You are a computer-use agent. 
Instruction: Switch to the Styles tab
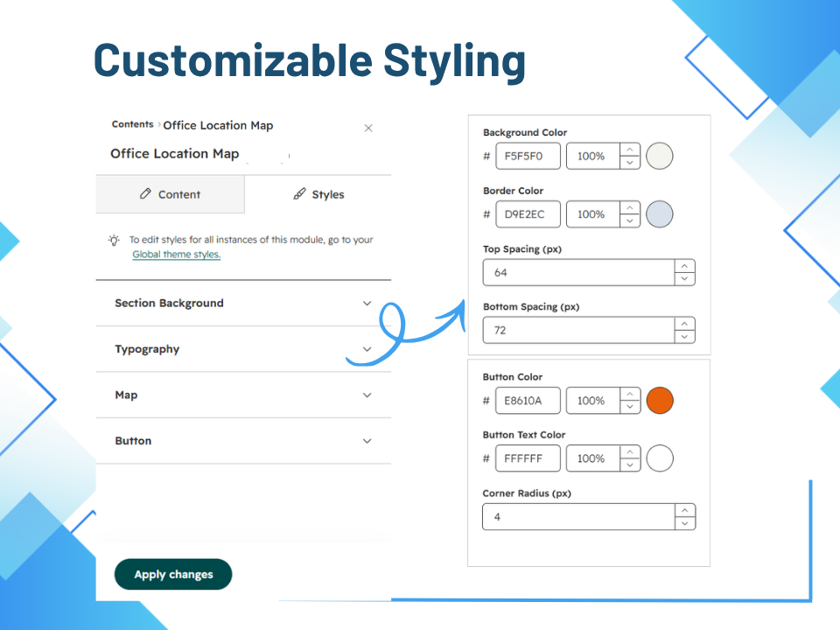[x=318, y=194]
